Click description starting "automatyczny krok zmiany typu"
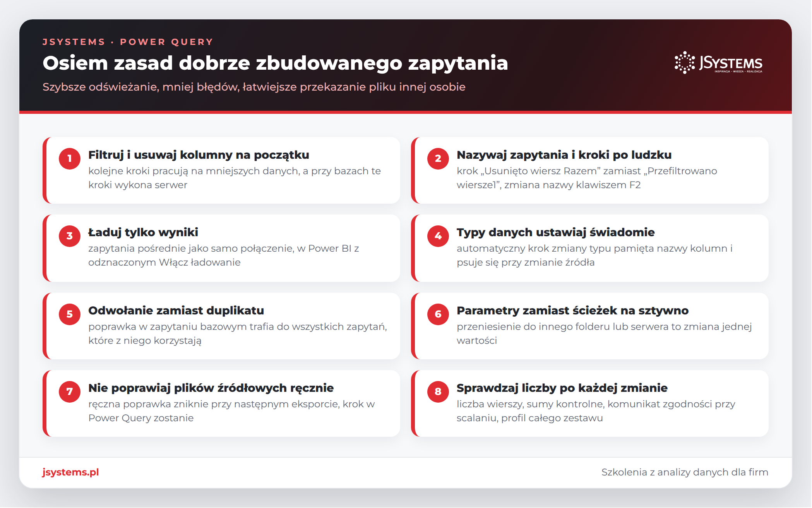812x508 pixels. [x=594, y=256]
